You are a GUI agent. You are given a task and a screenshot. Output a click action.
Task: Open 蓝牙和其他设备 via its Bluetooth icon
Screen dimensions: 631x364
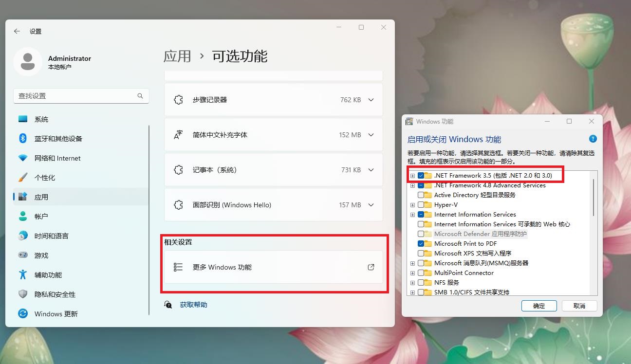pyautogui.click(x=23, y=139)
